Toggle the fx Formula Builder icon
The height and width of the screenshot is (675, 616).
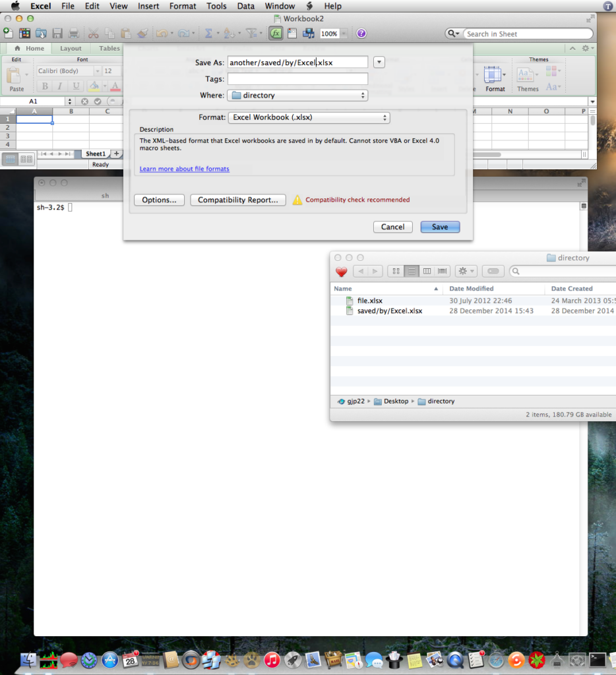276,33
